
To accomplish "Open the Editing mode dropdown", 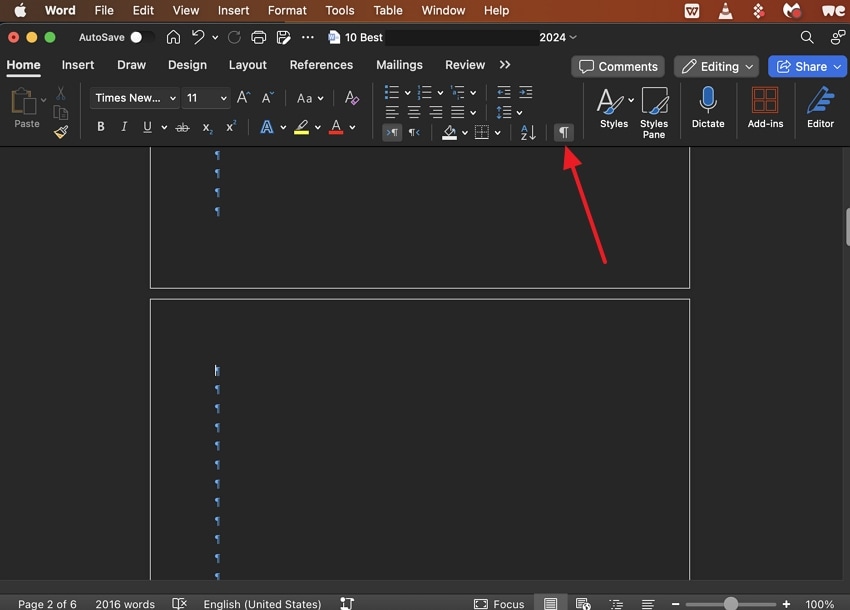I will [717, 67].
